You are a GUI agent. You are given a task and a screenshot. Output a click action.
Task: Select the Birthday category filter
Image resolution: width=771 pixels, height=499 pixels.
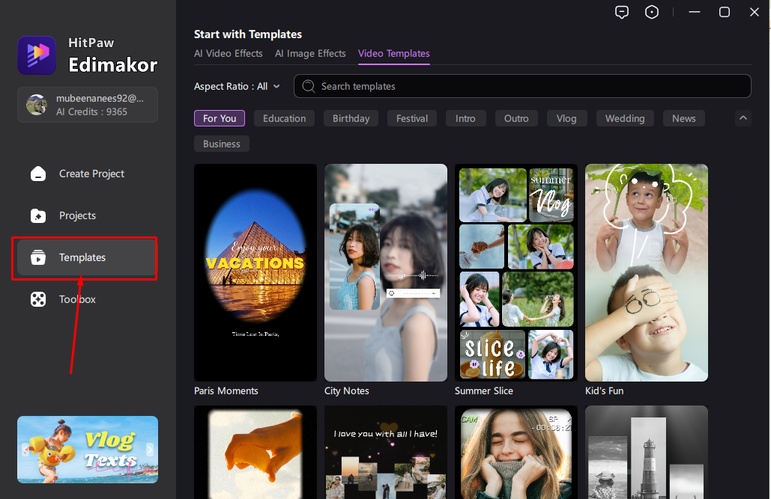click(351, 118)
